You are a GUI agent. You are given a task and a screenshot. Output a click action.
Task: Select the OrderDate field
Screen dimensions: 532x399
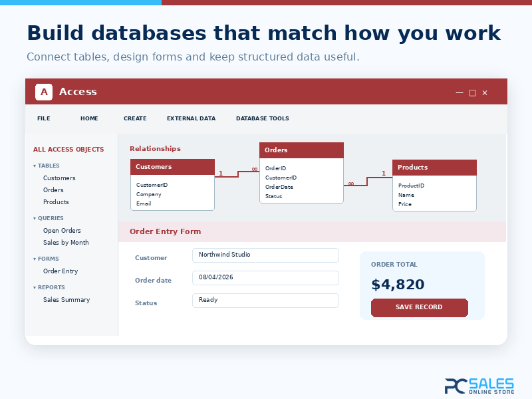click(x=279, y=187)
